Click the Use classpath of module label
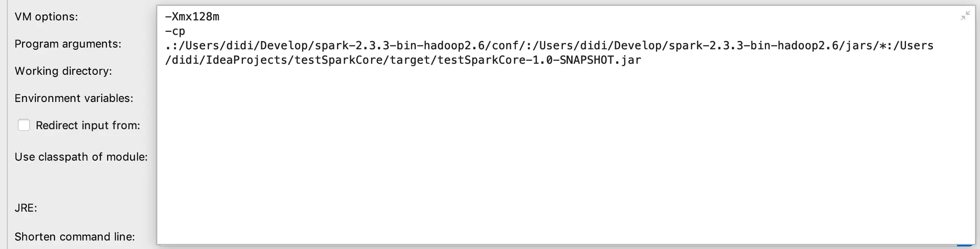This screenshot has width=980, height=249. tap(81, 156)
